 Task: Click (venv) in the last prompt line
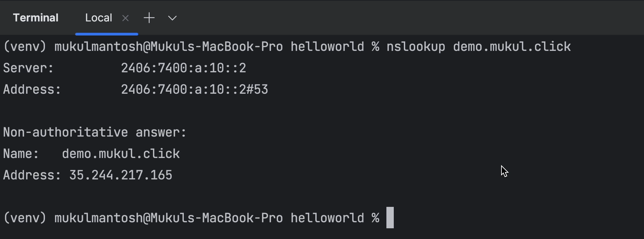click(24, 218)
